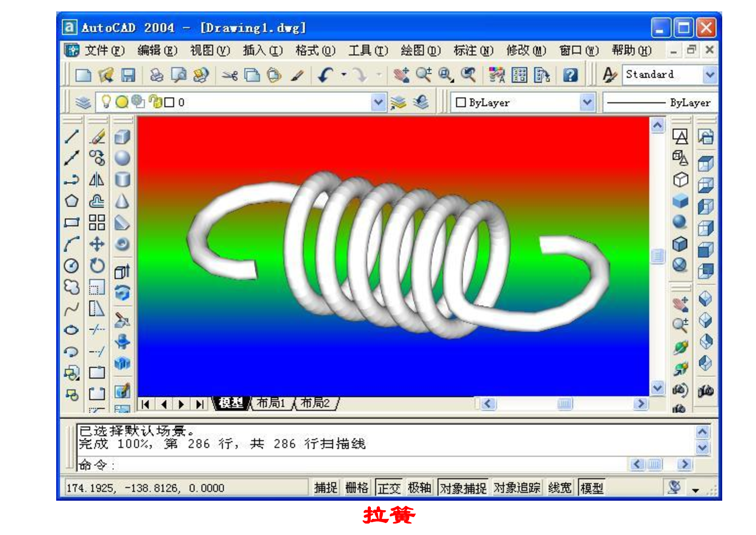Switch to the 模型 tab
This screenshot has height=535, width=756.
pos(231,404)
